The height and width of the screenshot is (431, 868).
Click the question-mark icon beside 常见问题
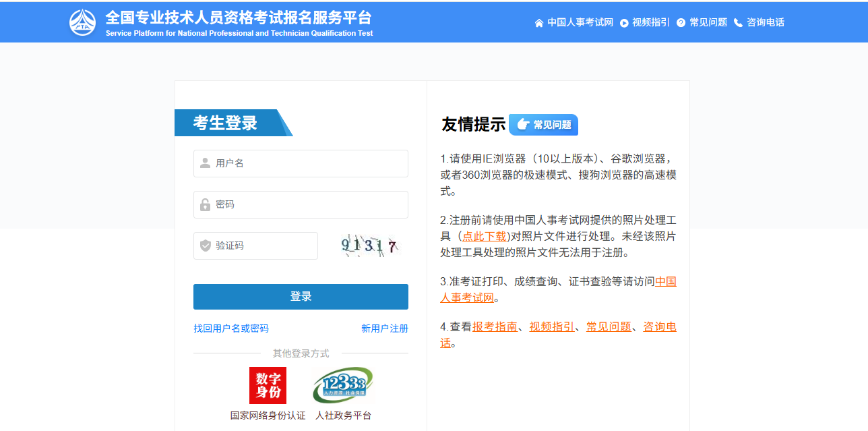click(681, 22)
